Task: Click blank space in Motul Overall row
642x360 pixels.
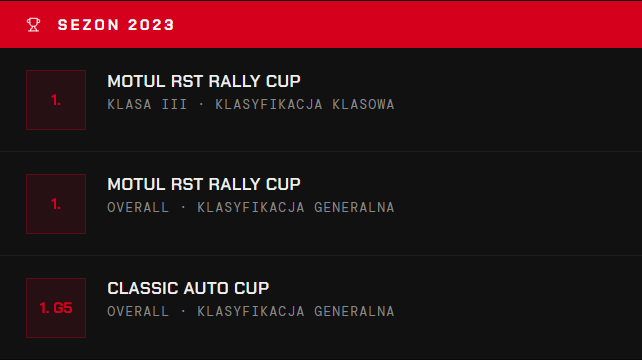Action: [x=512, y=204]
